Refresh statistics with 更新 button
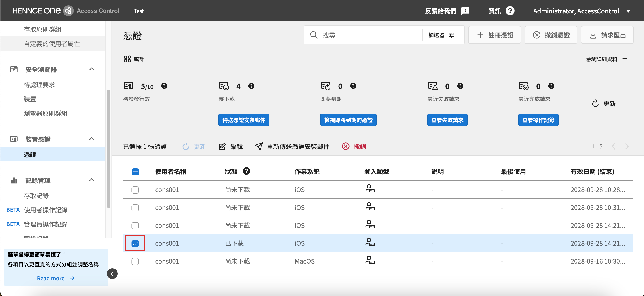This screenshot has height=296, width=644. coord(604,104)
